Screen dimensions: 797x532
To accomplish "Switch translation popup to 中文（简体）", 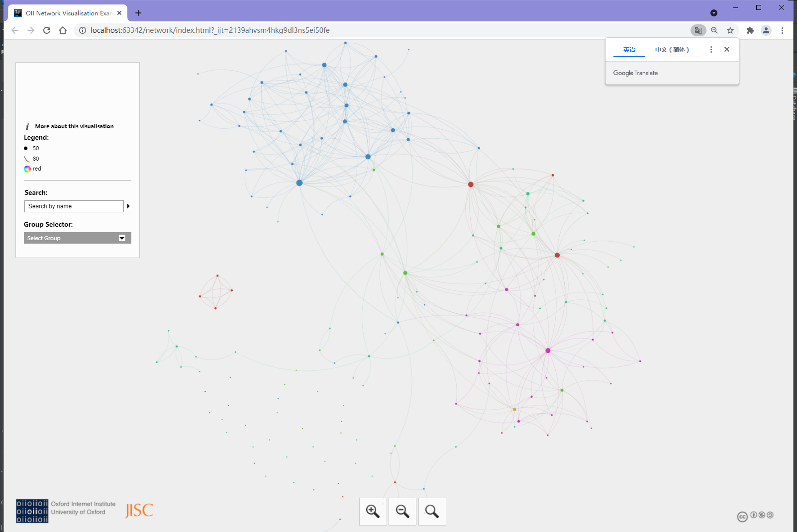I will pyautogui.click(x=673, y=49).
